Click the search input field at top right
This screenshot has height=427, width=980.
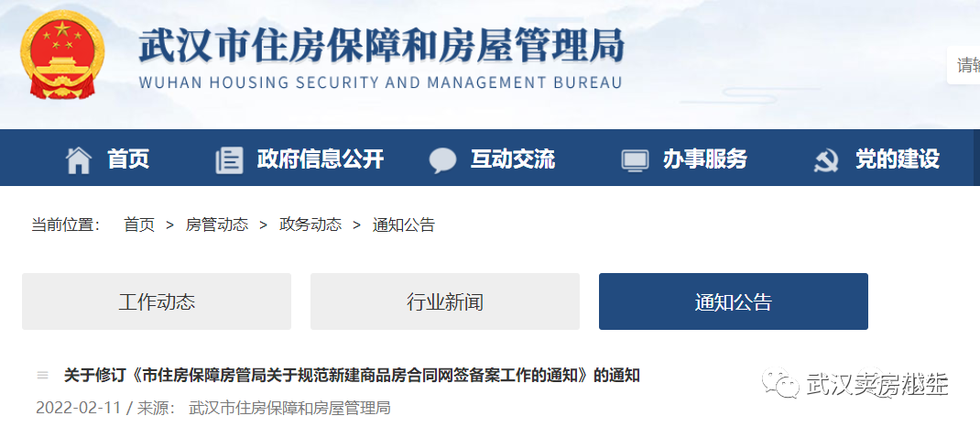click(964, 65)
